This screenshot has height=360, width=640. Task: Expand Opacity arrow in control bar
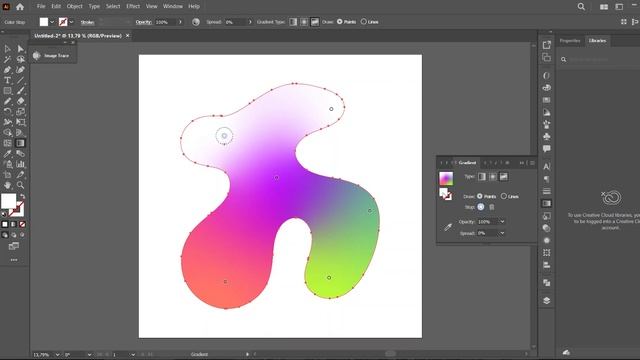(x=180, y=22)
